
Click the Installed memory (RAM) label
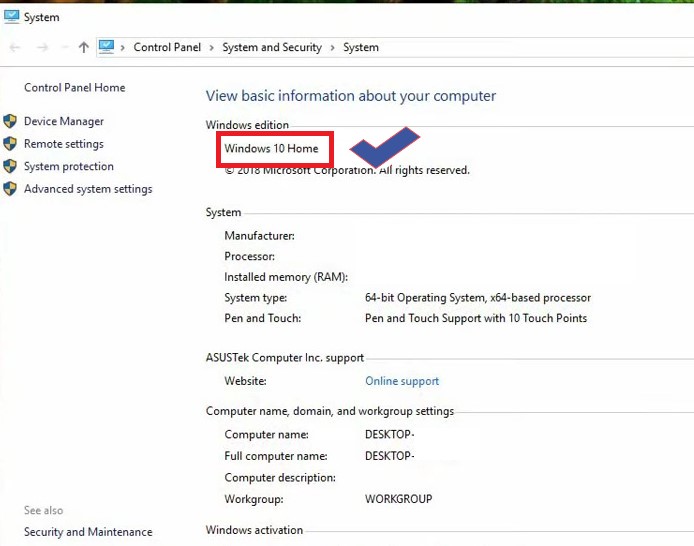click(x=286, y=277)
